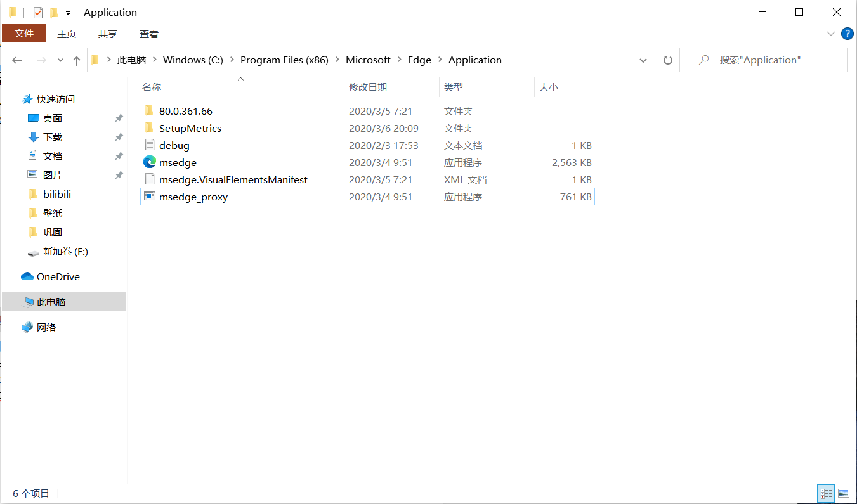Open 图片 in quick access
Screen dimensions: 857x504
[x=53, y=176]
